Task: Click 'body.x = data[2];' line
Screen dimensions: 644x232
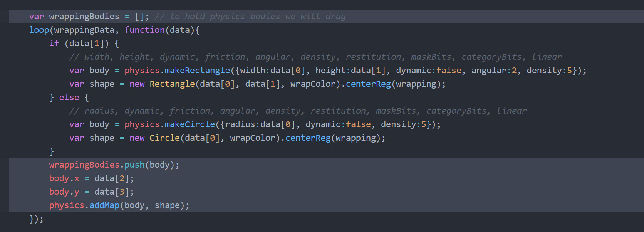Action: [x=92, y=178]
